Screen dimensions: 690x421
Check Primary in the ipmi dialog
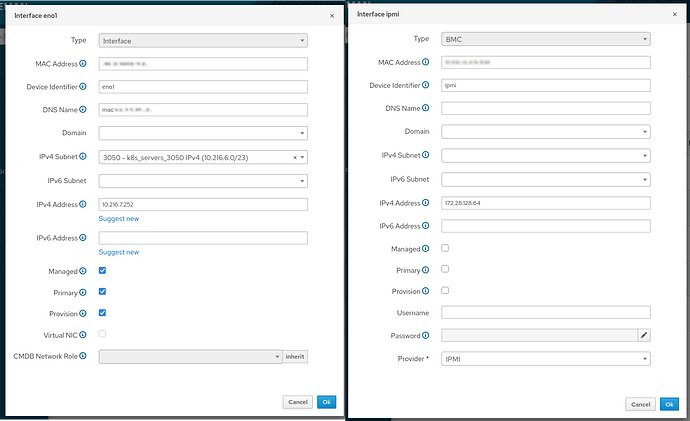445,269
